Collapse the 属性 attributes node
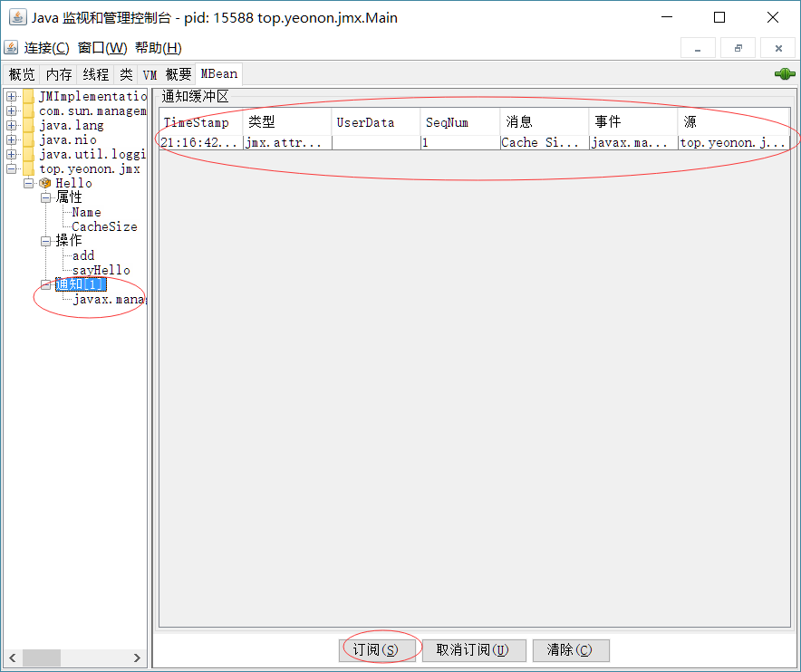The height and width of the screenshot is (672, 801). 46,197
